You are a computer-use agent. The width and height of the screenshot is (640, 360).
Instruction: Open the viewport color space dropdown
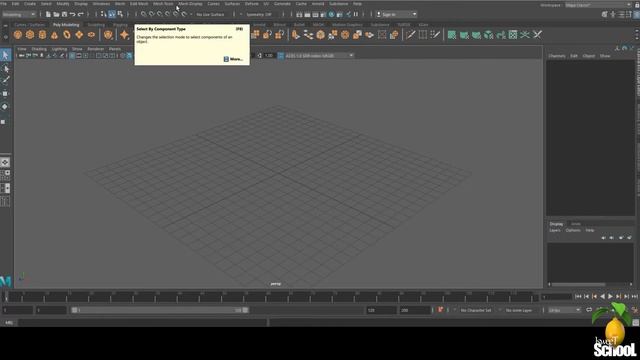(x=319, y=56)
